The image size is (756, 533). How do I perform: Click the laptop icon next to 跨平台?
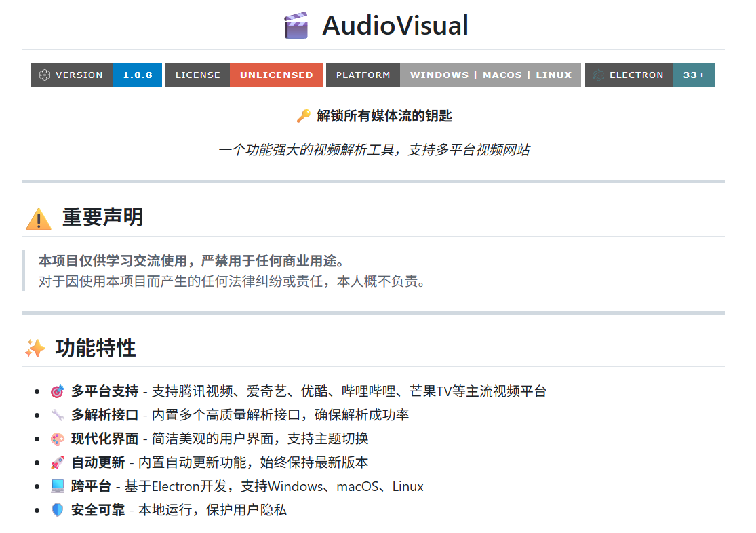[x=58, y=486]
